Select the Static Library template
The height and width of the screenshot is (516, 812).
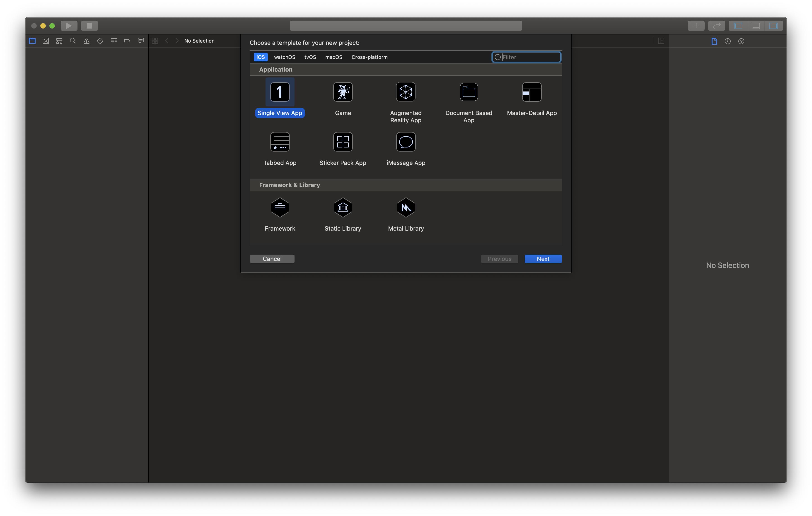343,214
